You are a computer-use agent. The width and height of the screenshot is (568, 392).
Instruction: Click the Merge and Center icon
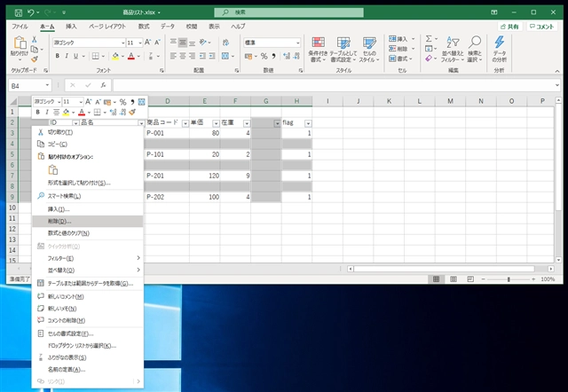tap(225, 56)
